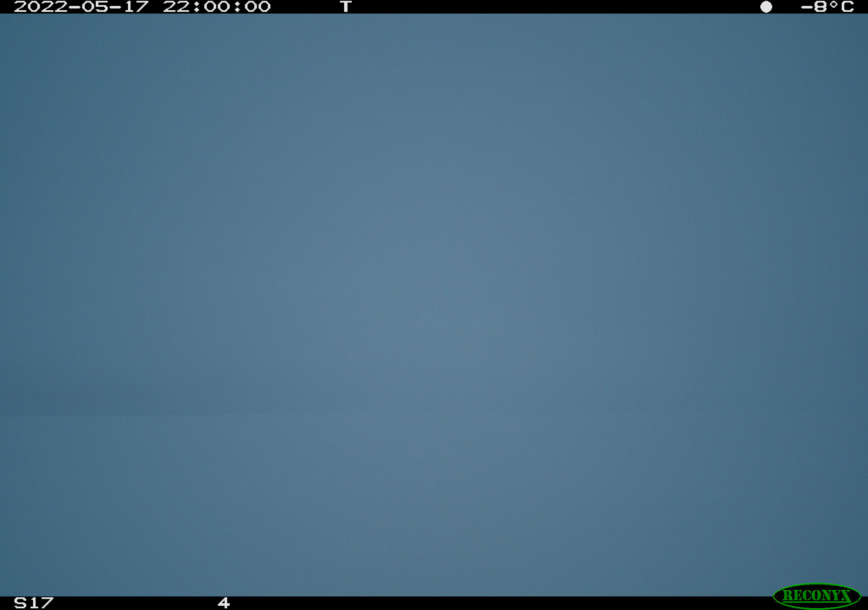
Task: Click the letter C in the temperature unit
Action: point(847,7)
